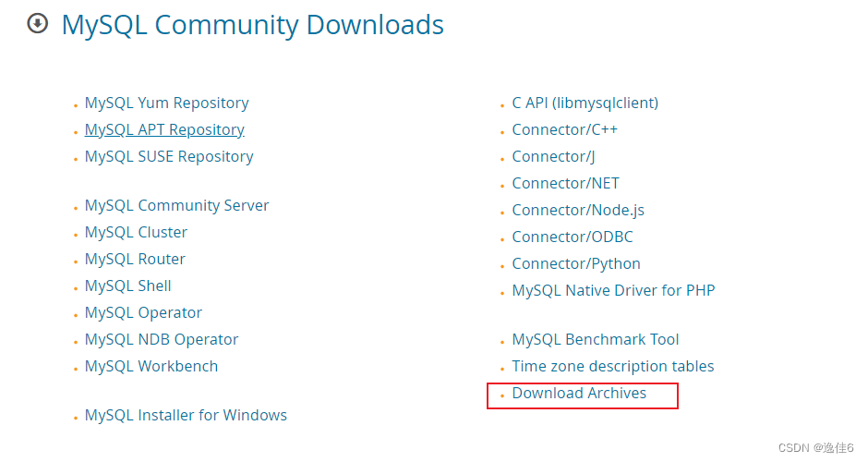Open the MySQL Benchmark Tool link
This screenshot has height=462, width=868.
click(x=596, y=340)
